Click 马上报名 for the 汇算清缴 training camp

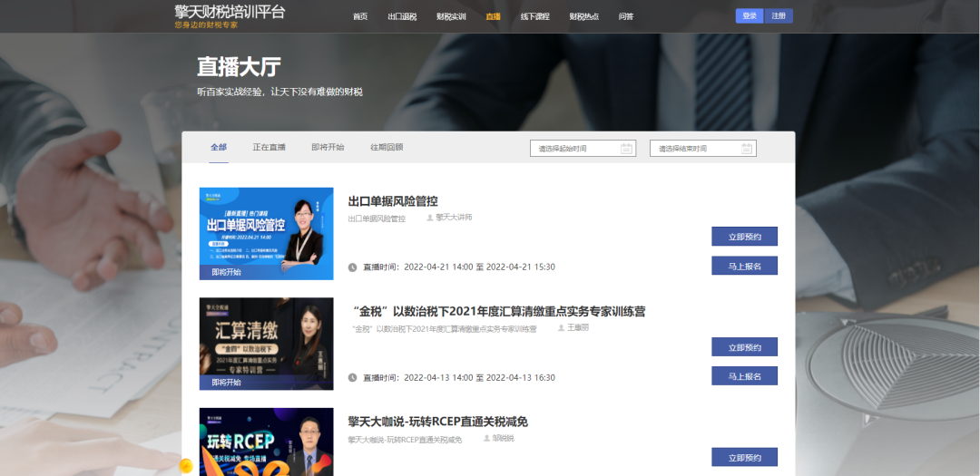pos(744,376)
